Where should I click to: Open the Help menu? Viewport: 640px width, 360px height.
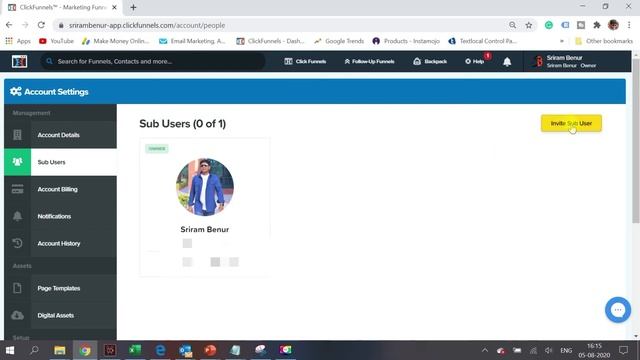pyautogui.click(x=474, y=61)
